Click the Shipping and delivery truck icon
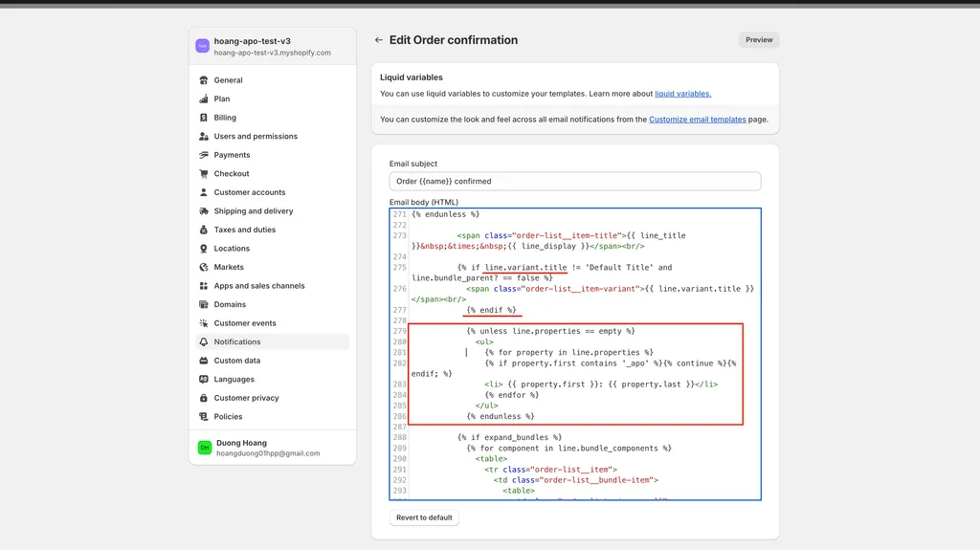980x550 pixels. click(x=204, y=211)
